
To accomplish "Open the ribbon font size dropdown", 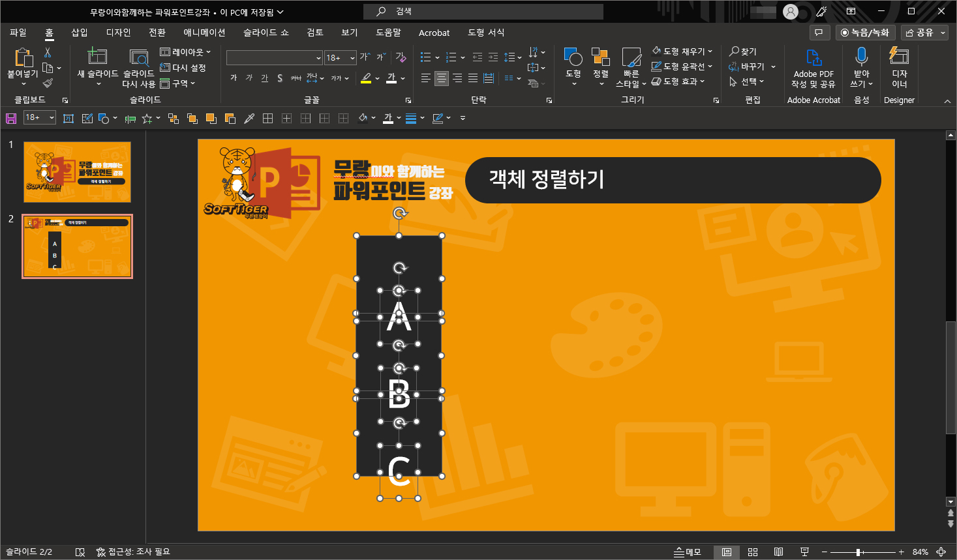I will (x=352, y=58).
